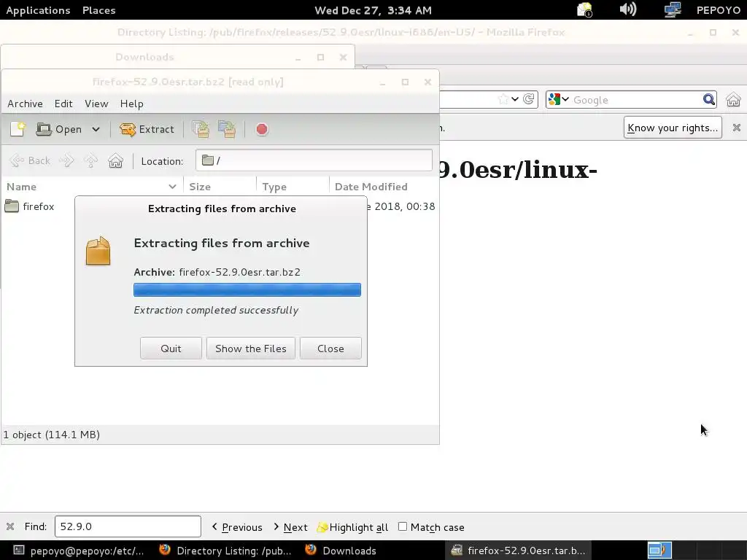
Task: Click the Extract toolbar button
Action: (147, 129)
